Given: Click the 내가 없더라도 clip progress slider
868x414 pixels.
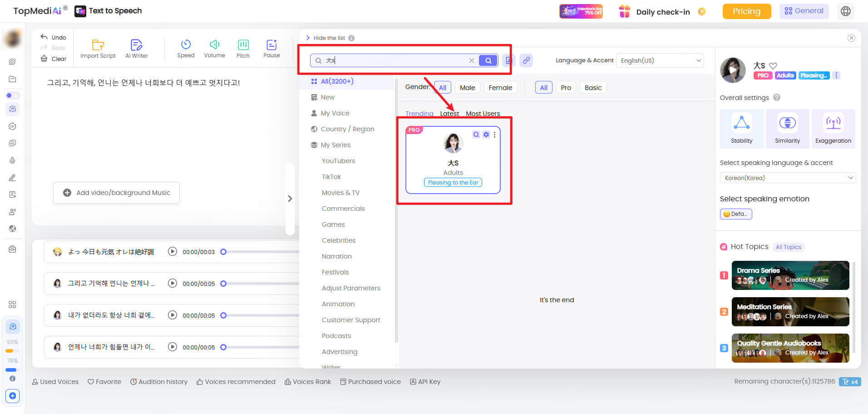Looking at the screenshot, I should pos(260,315).
